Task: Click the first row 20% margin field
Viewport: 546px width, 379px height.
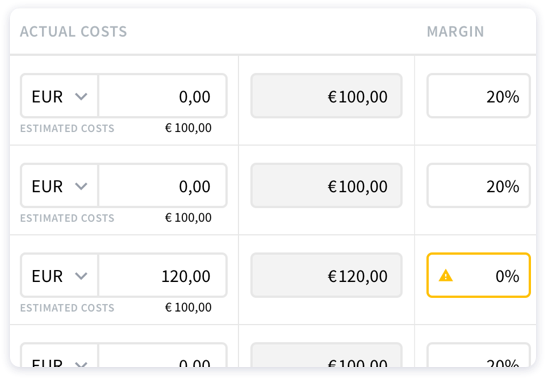Action: [x=478, y=96]
